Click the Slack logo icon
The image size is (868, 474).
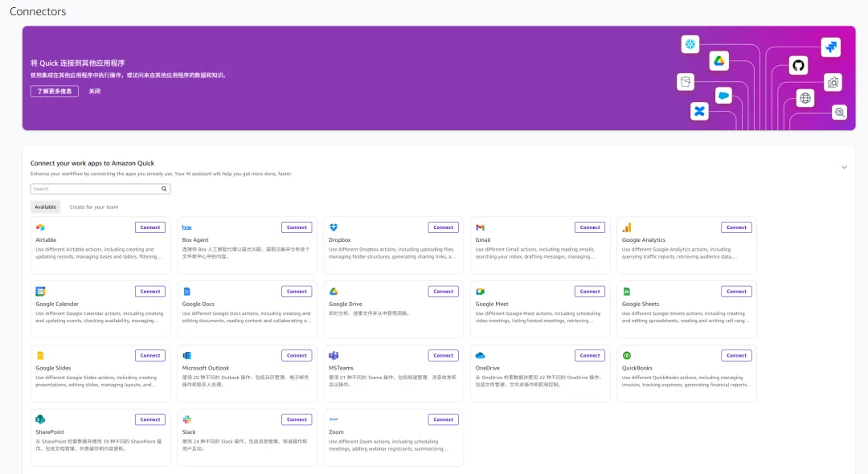pyautogui.click(x=186, y=419)
